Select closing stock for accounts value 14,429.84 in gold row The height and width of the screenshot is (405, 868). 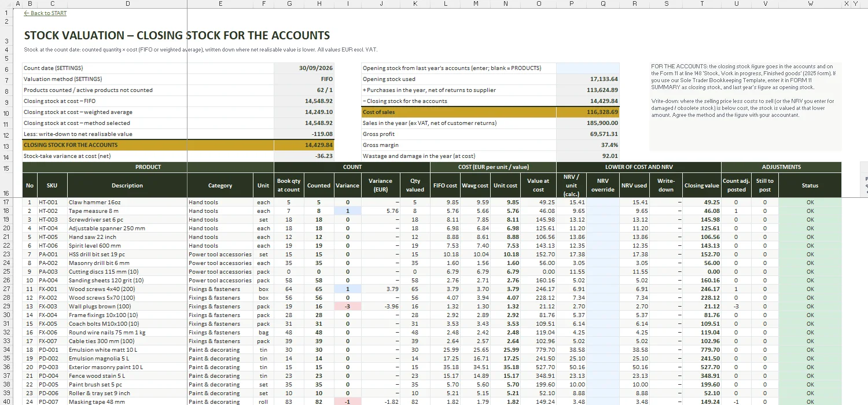coord(304,145)
